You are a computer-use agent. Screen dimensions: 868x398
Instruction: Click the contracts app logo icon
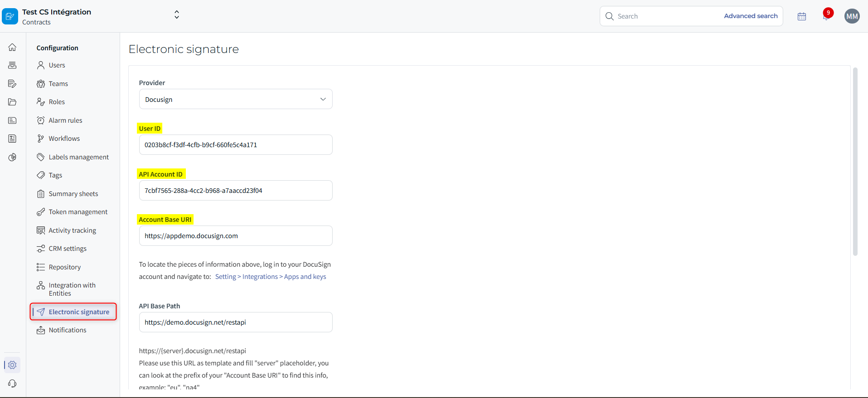[x=10, y=16]
